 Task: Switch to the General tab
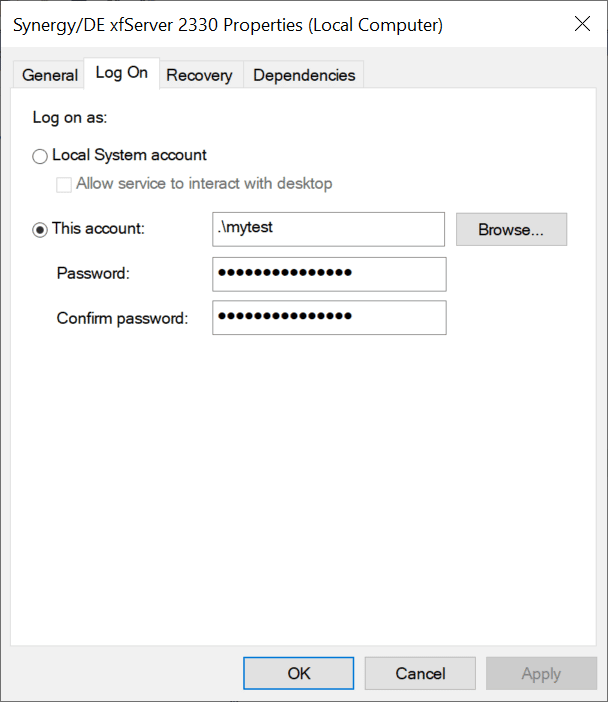(x=50, y=75)
